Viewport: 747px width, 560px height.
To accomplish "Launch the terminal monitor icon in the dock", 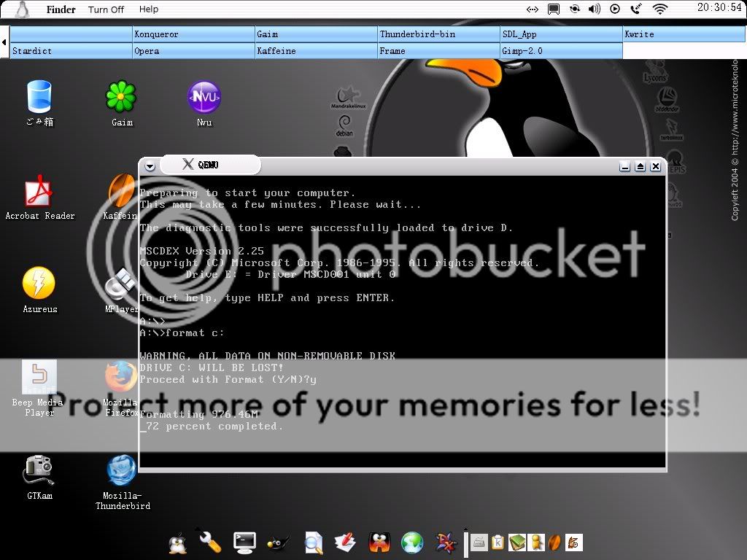I will point(244,542).
